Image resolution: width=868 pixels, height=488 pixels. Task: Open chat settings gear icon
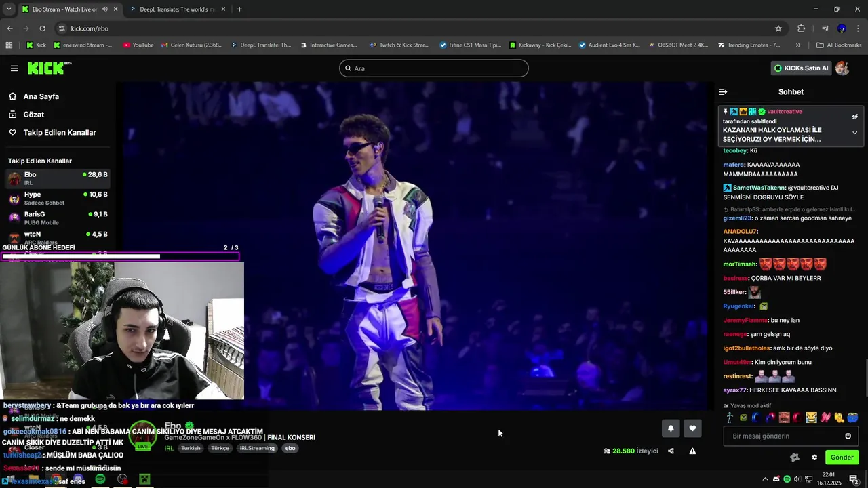(x=814, y=457)
